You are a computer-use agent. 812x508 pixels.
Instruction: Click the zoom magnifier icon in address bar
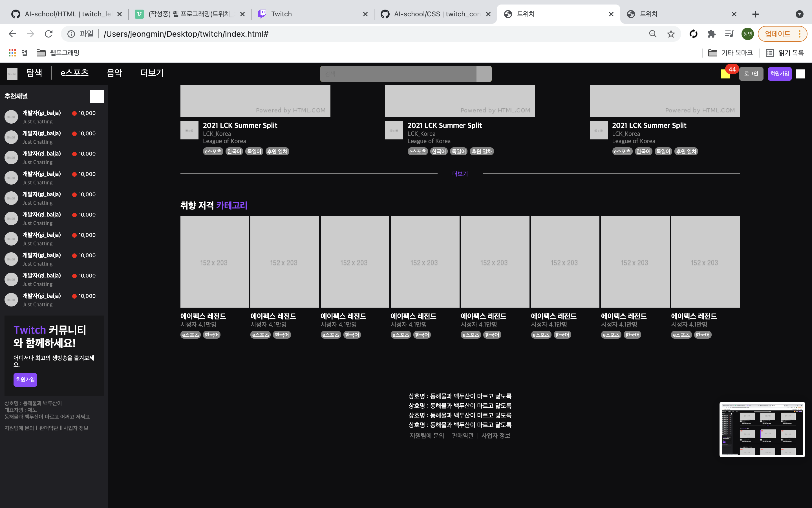click(x=653, y=34)
